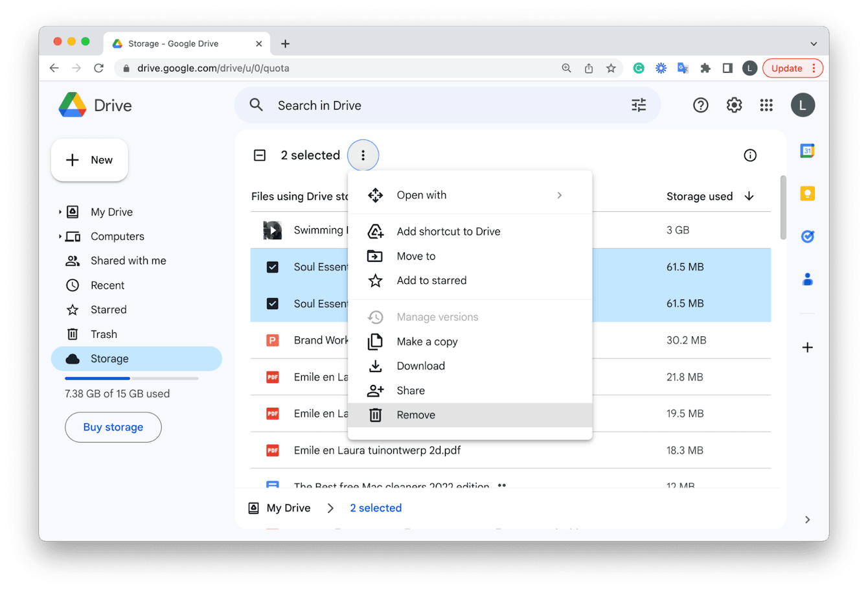Screen dimensions: 868x593
Task: Open Google Tasks side panel icon
Action: 807,237
